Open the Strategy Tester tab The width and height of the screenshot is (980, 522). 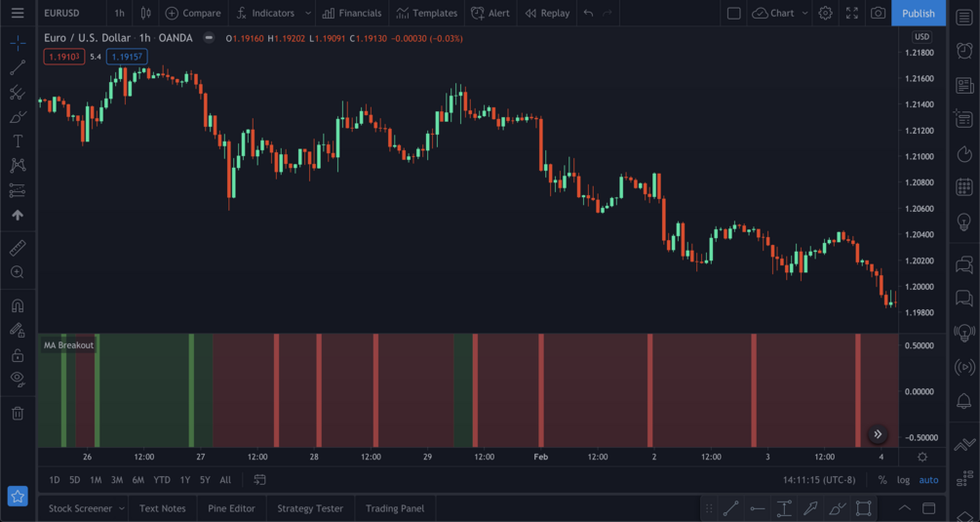click(310, 509)
